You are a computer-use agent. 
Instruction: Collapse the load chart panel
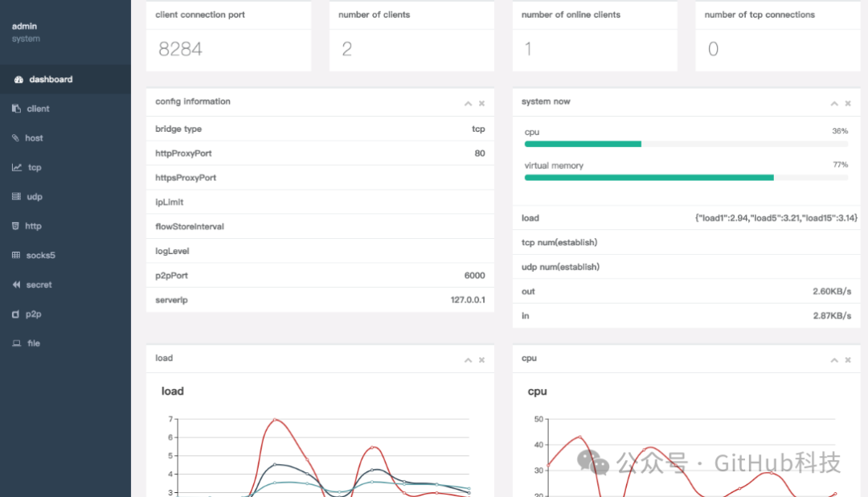point(469,360)
